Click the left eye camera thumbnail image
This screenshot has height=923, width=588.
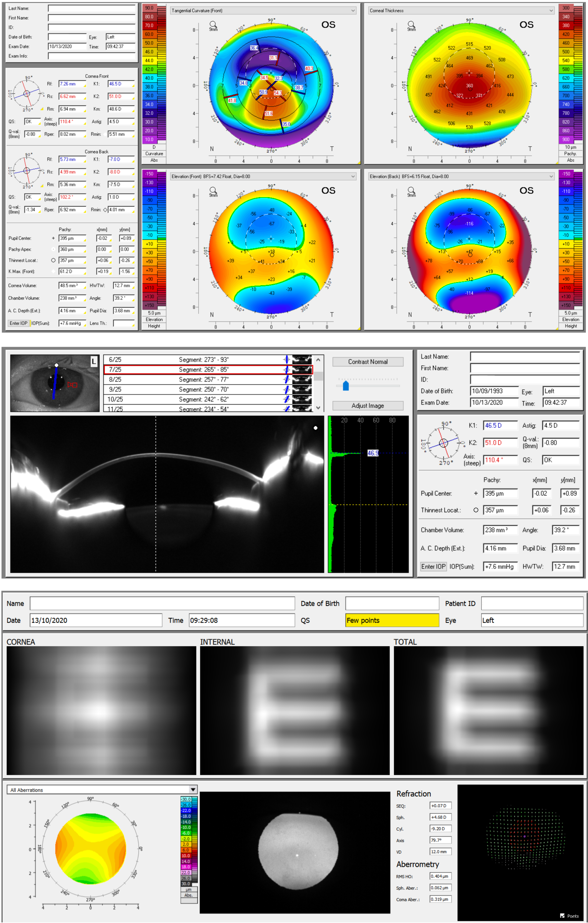coord(54,383)
